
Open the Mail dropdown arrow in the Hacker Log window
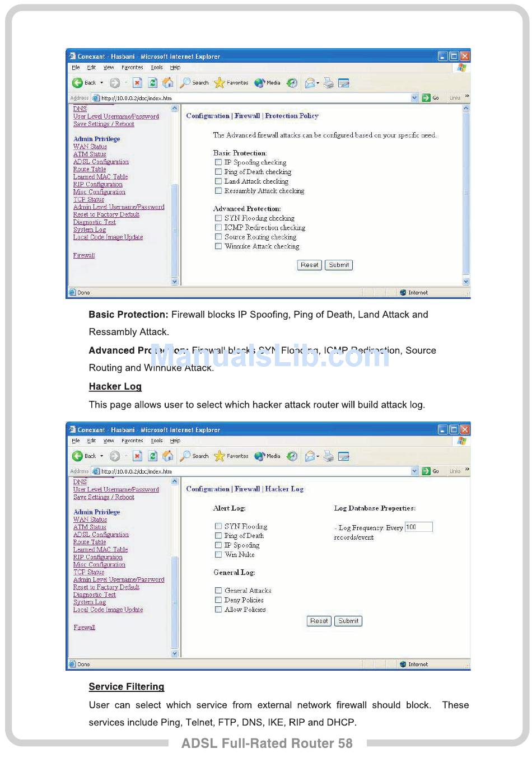(x=318, y=456)
